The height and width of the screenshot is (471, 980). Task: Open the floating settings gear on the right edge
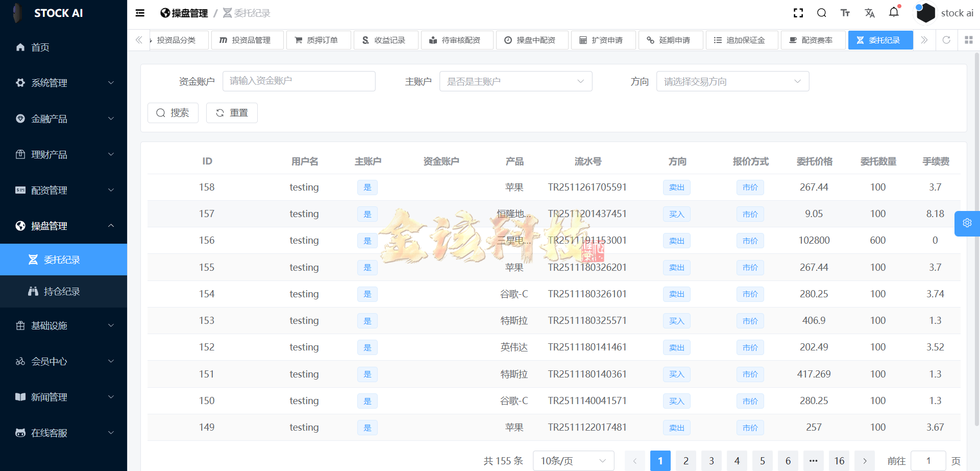pyautogui.click(x=967, y=223)
